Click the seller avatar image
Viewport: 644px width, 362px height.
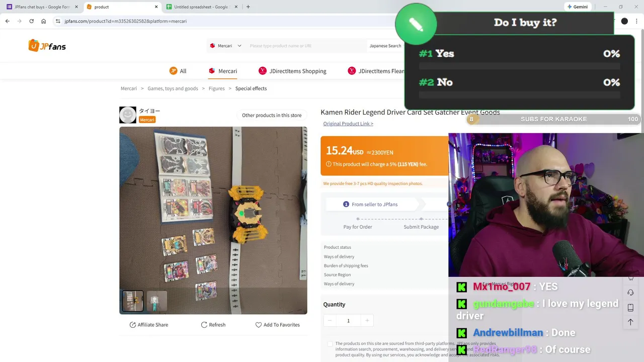pos(128,115)
